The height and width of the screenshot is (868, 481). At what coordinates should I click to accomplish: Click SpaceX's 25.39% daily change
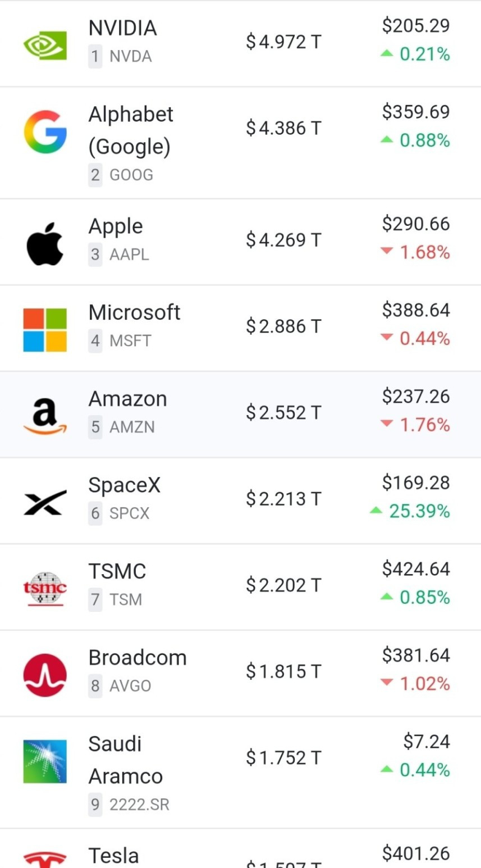coord(410,511)
